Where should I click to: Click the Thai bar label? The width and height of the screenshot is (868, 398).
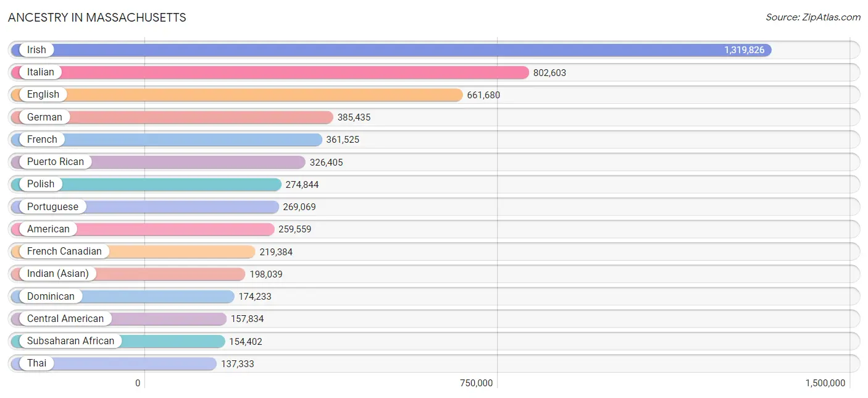click(x=36, y=363)
